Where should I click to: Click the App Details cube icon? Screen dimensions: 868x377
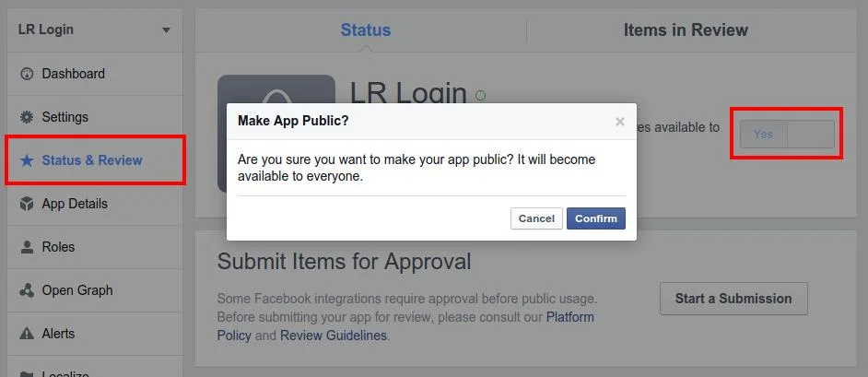pyautogui.click(x=27, y=204)
